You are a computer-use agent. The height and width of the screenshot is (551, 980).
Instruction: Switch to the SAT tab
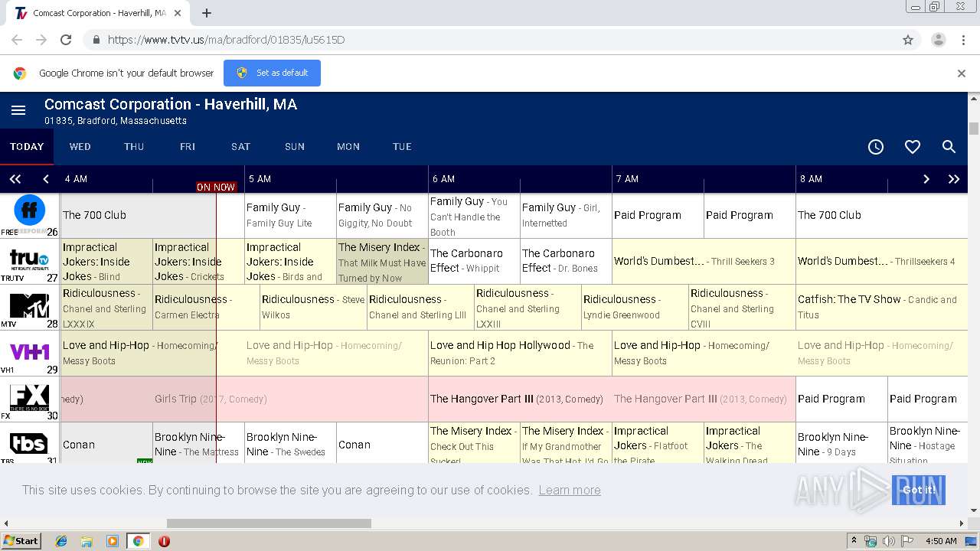(241, 147)
